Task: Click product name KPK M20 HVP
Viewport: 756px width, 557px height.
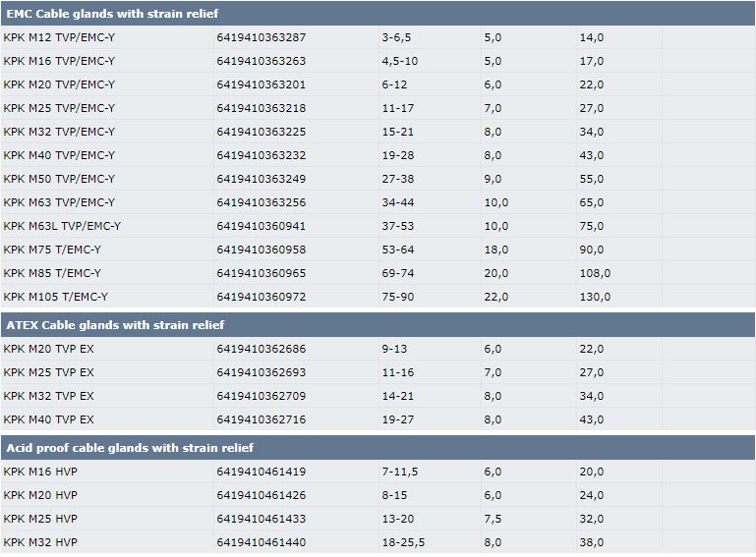Action: pyautogui.click(x=40, y=496)
